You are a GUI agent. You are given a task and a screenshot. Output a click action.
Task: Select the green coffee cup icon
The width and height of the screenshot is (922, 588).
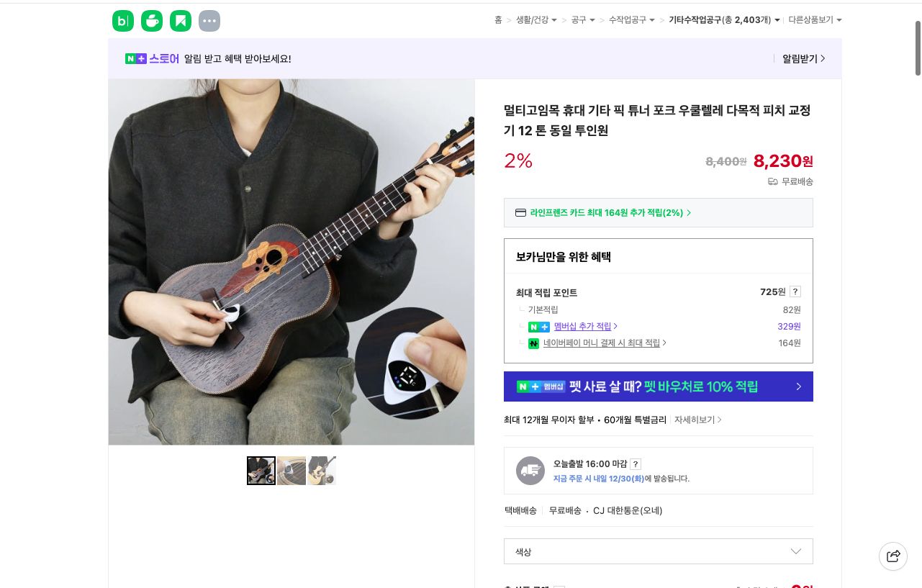click(x=152, y=21)
